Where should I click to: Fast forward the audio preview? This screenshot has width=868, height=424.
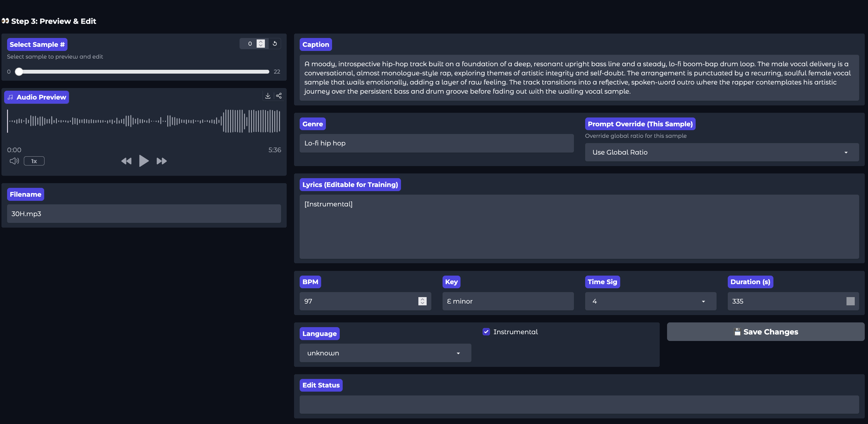click(161, 161)
